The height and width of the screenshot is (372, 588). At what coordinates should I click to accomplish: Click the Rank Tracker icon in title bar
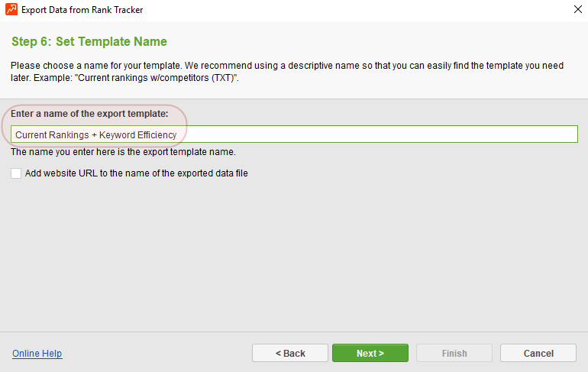(x=11, y=10)
